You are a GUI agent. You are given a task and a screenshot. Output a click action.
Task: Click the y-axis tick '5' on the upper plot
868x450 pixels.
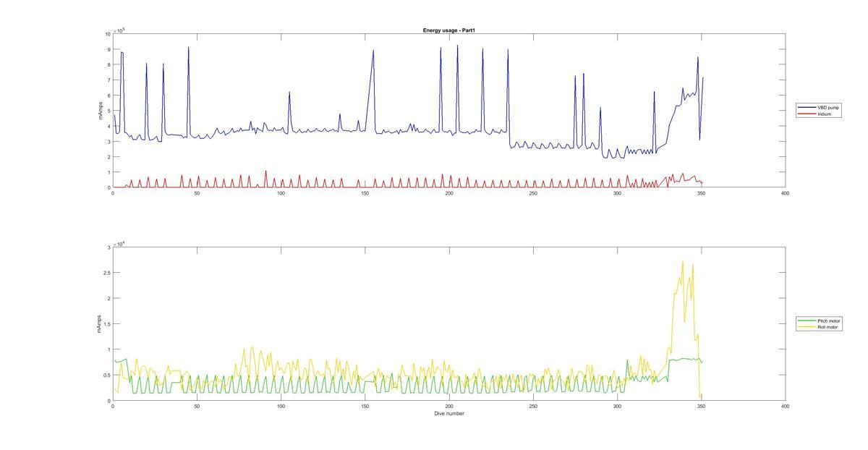point(109,111)
